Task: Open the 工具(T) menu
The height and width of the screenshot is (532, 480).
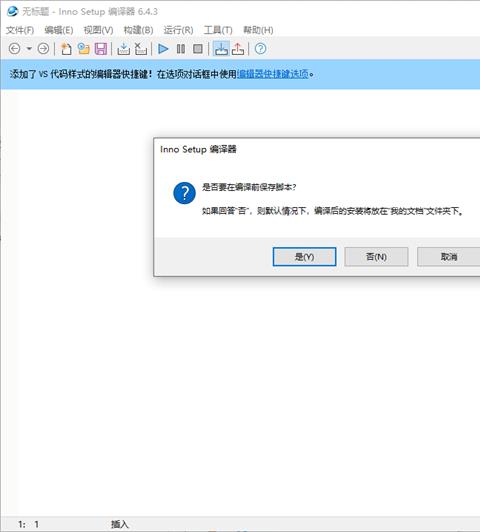Action: pyautogui.click(x=218, y=30)
